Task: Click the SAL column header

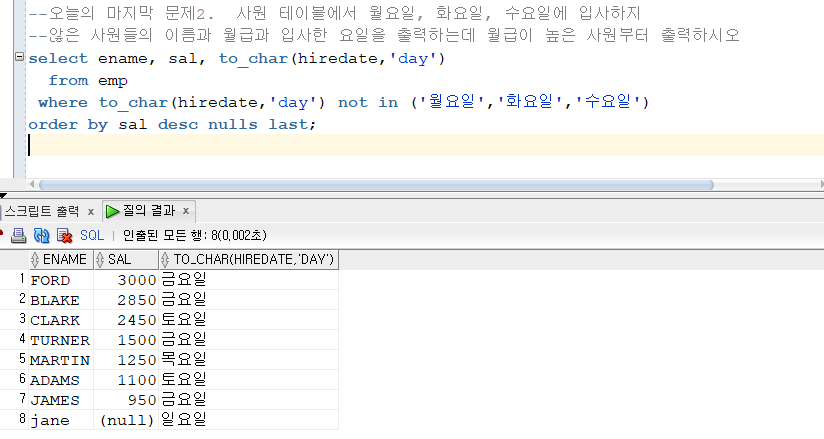Action: tap(126, 259)
